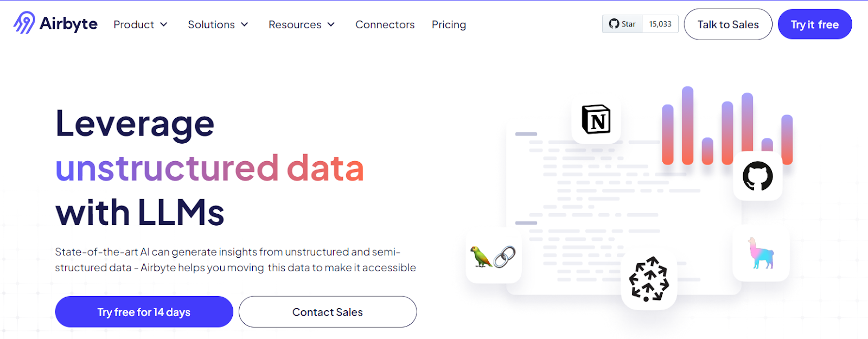Expand the Solutions dropdown chevron

coord(245,24)
